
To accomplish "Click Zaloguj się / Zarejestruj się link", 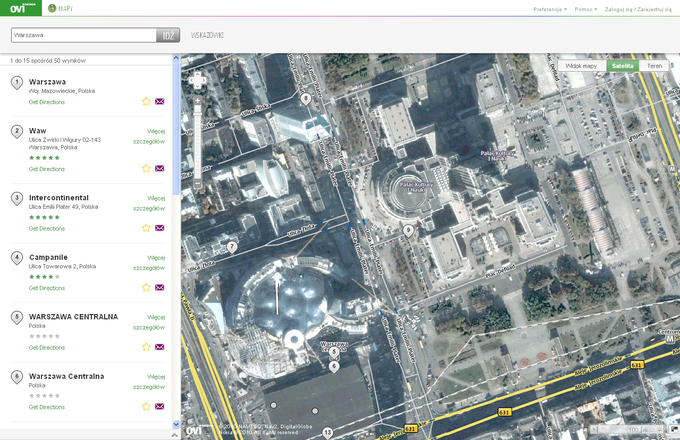I will click(x=638, y=9).
